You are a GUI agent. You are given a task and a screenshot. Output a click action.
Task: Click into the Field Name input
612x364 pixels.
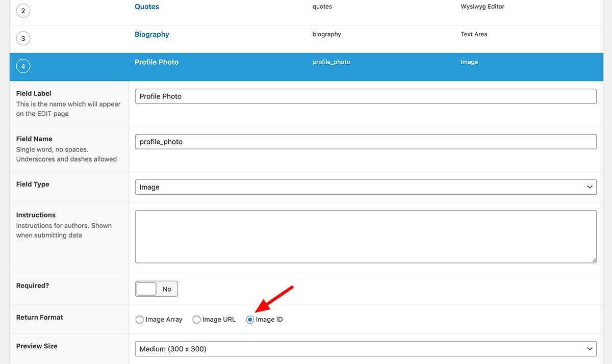click(365, 142)
